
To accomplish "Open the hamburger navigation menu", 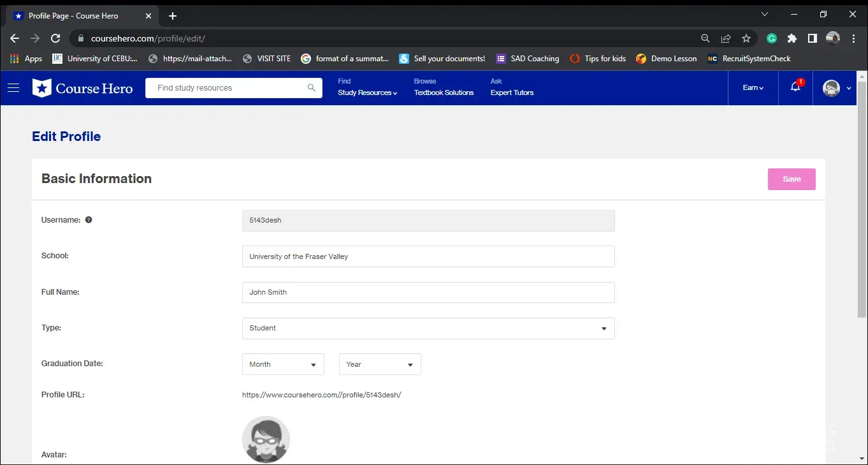I will point(13,88).
